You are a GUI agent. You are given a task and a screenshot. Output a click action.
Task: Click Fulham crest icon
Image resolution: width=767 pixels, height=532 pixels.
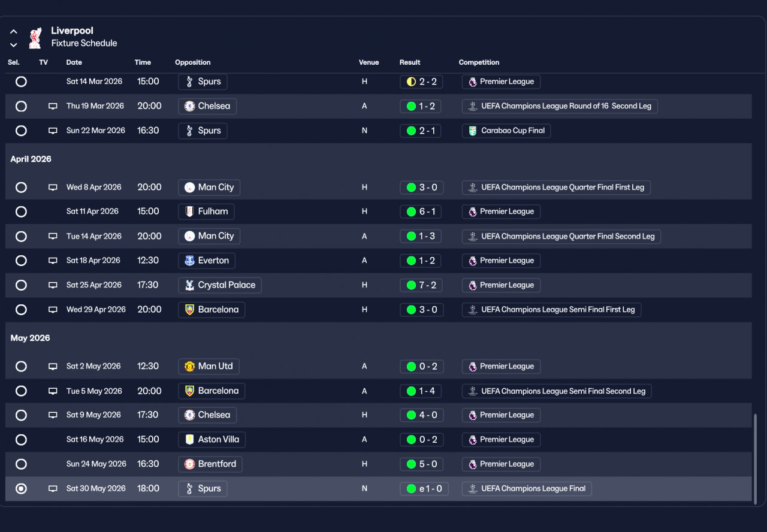189,211
